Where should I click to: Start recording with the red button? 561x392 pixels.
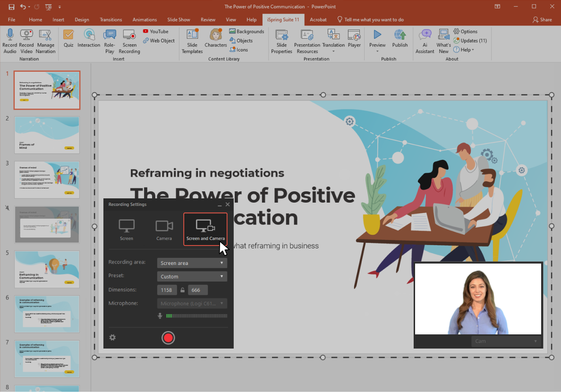point(168,338)
